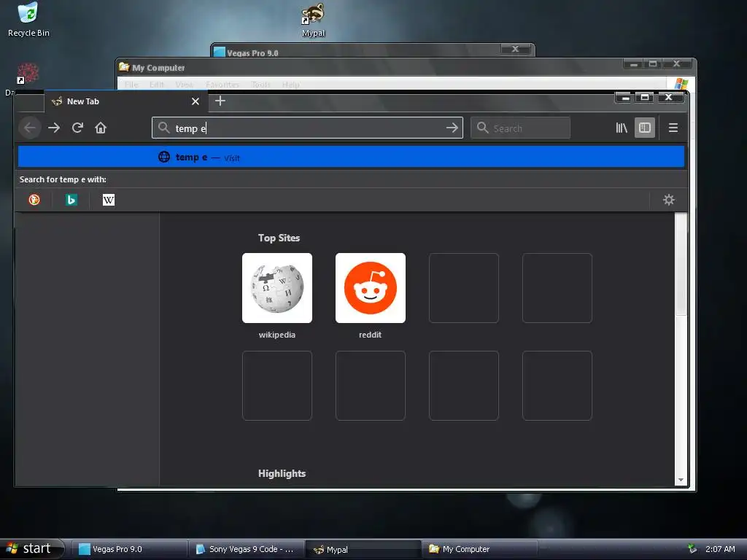Screen dimensions: 747x560
Task: Click the Windows start button
Action: click(x=32, y=548)
